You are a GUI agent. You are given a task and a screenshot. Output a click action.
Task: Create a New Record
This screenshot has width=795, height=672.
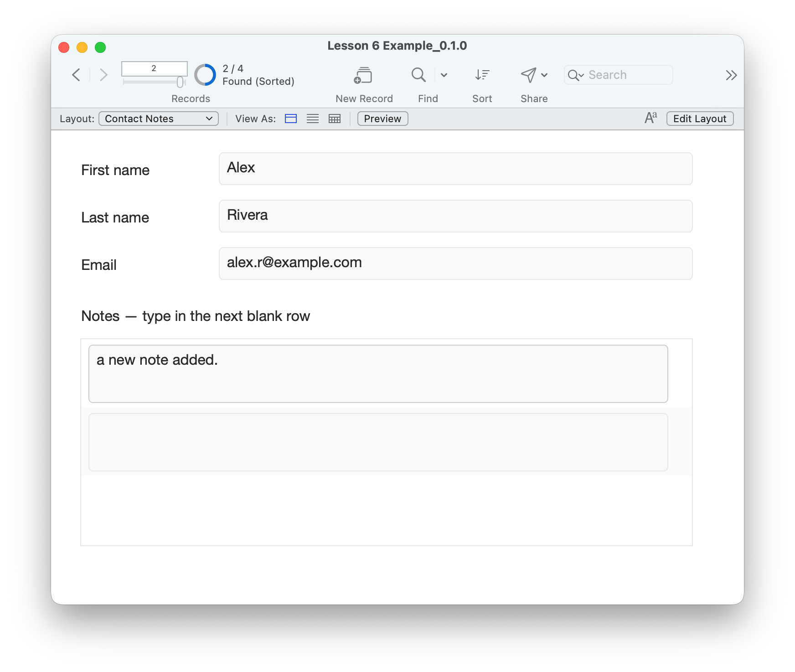tap(363, 75)
